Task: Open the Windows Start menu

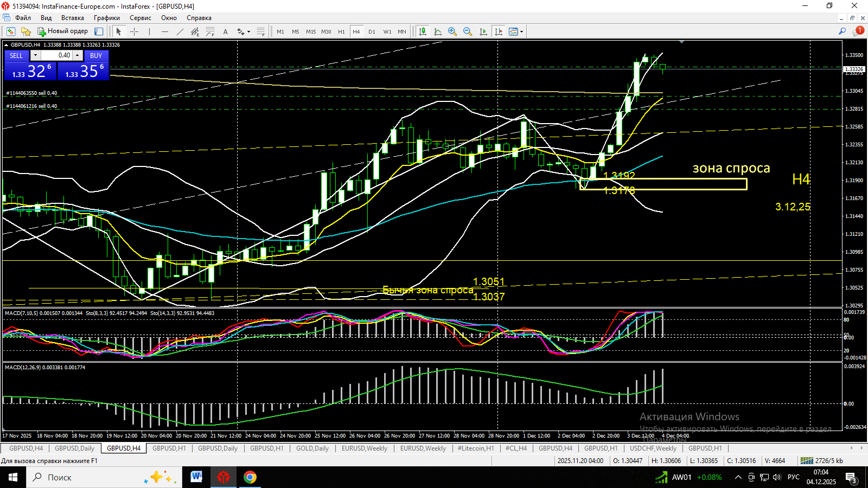Action: click(13, 477)
